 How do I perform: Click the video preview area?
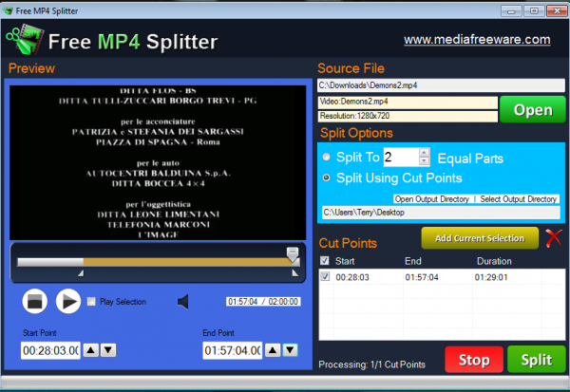tap(158, 162)
